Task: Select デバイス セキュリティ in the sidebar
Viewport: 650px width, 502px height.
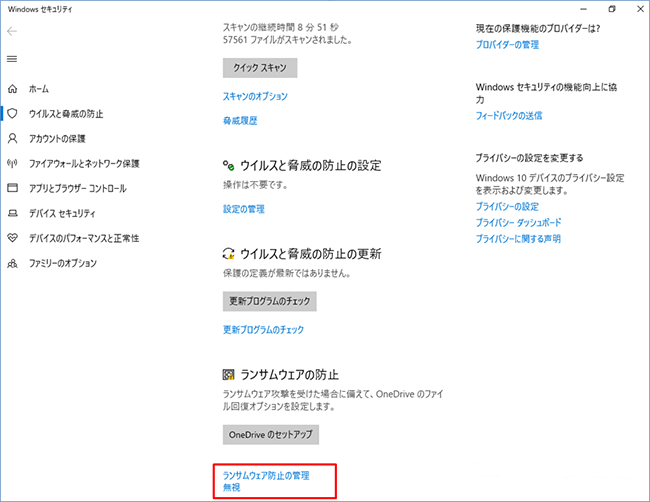Action: tap(62, 213)
